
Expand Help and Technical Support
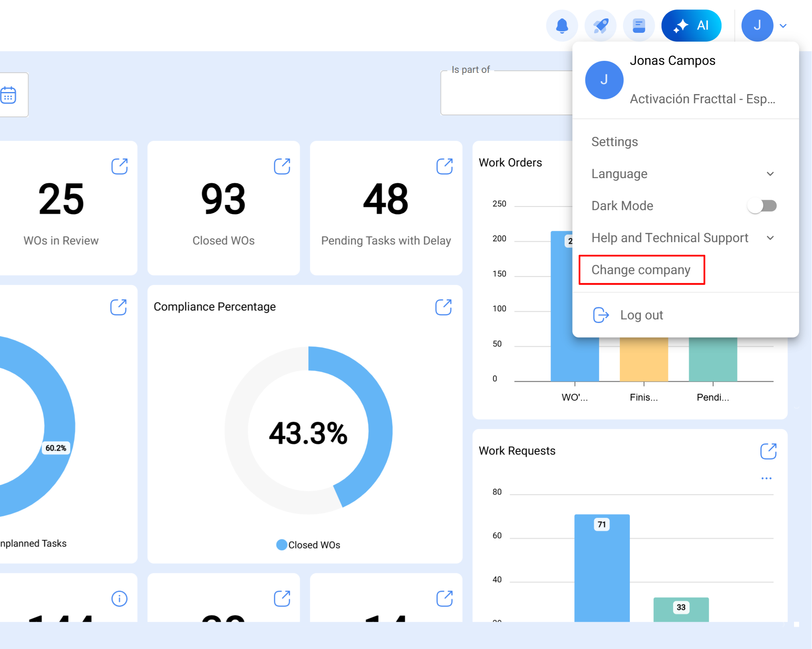pos(770,238)
